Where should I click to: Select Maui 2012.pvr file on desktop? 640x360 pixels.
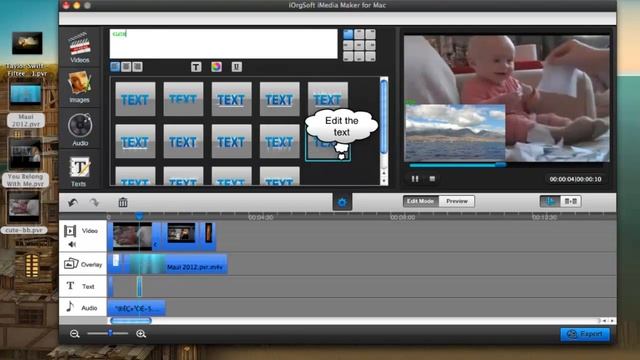point(26,103)
